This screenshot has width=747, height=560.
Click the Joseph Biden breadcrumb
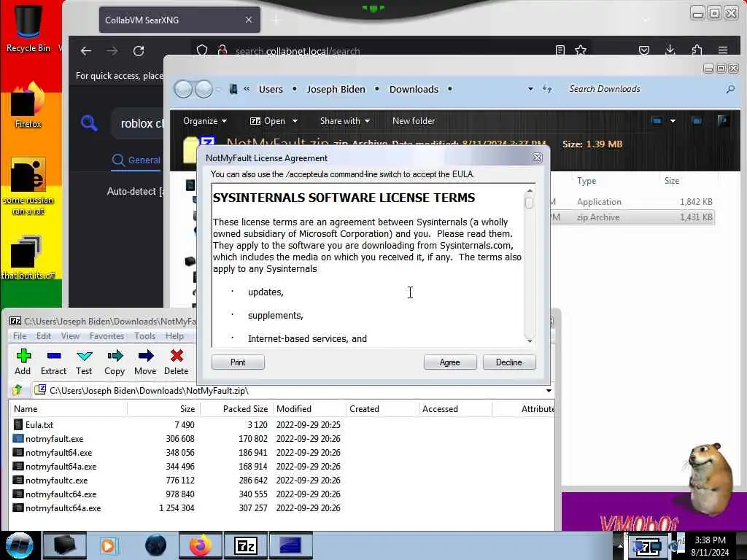336,89
